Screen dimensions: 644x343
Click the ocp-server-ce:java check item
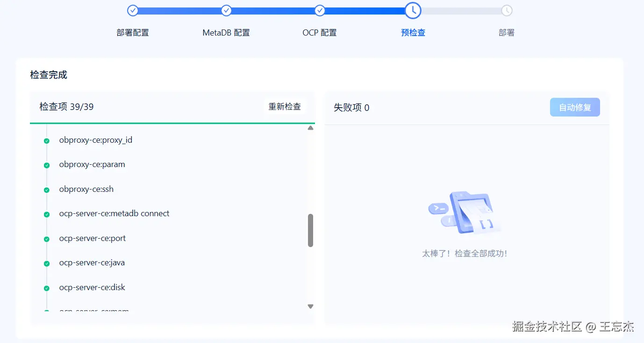[x=92, y=263]
